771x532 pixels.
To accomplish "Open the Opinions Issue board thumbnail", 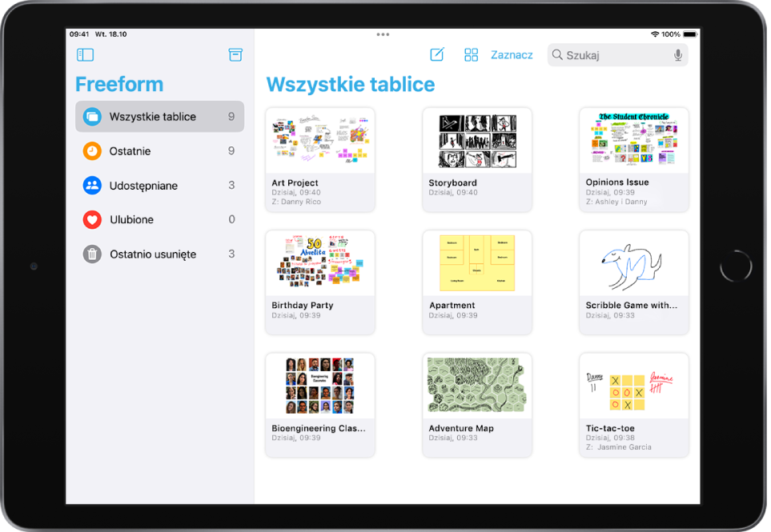I will pos(634,141).
